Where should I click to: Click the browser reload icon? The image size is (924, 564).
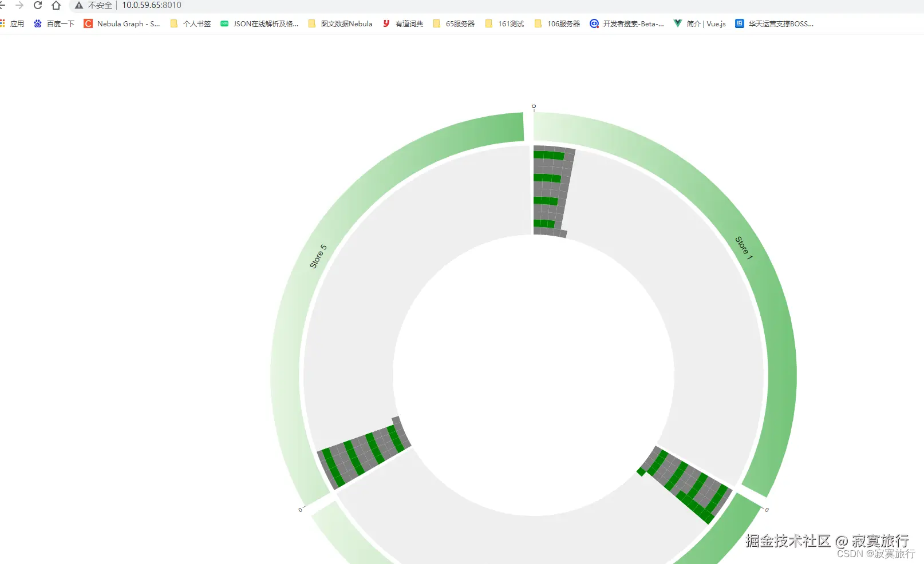click(x=38, y=5)
